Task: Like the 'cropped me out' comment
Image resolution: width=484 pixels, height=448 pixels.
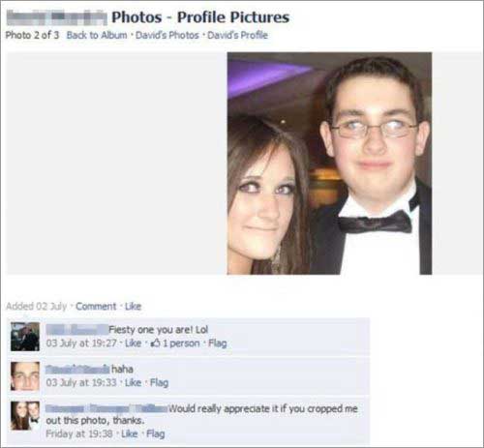Action: 130,433
